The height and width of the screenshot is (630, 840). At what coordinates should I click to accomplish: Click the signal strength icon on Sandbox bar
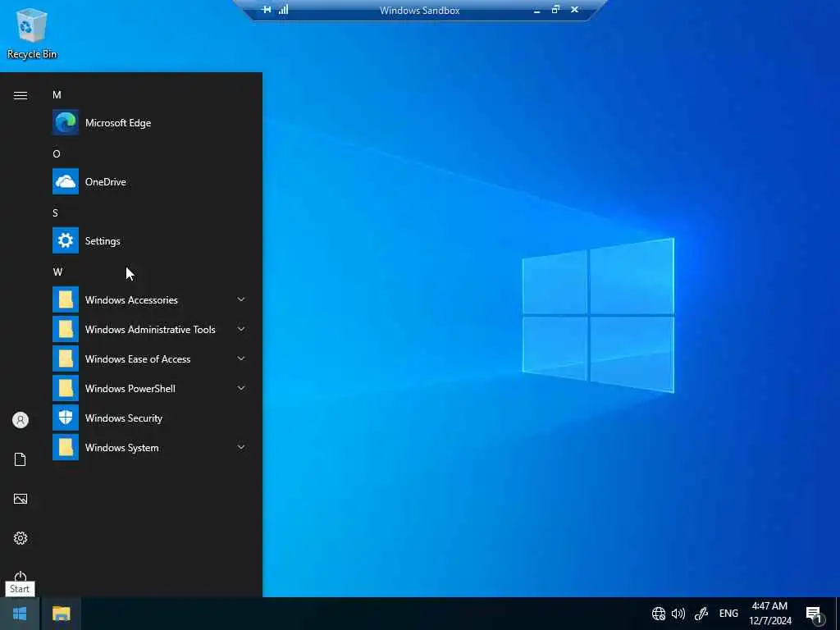[x=283, y=9]
